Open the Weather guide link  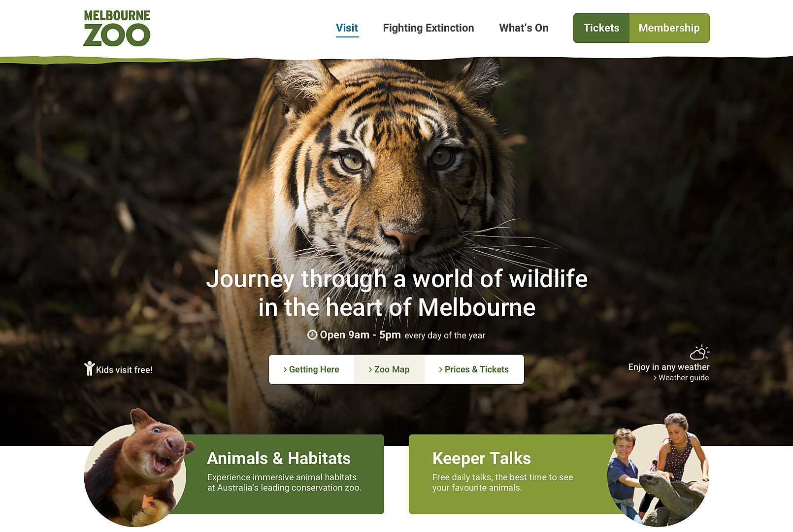point(684,378)
